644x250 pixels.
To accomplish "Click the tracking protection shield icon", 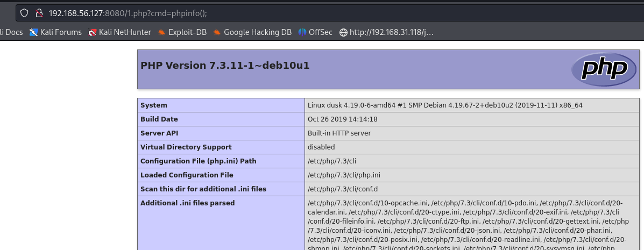I will coord(24,13).
